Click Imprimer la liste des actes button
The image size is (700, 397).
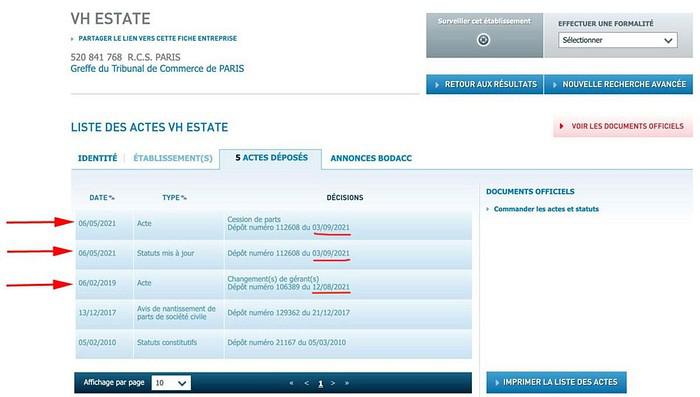(556, 382)
